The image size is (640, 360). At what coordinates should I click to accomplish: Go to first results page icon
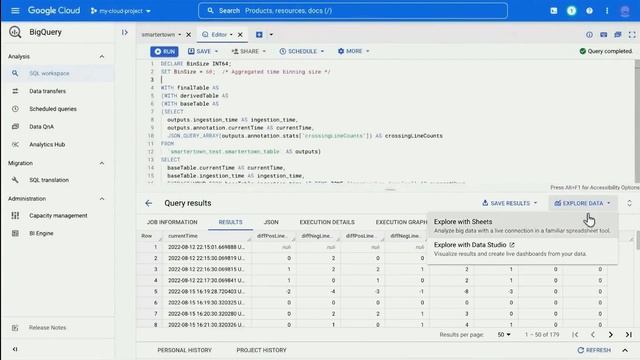tap(575, 335)
